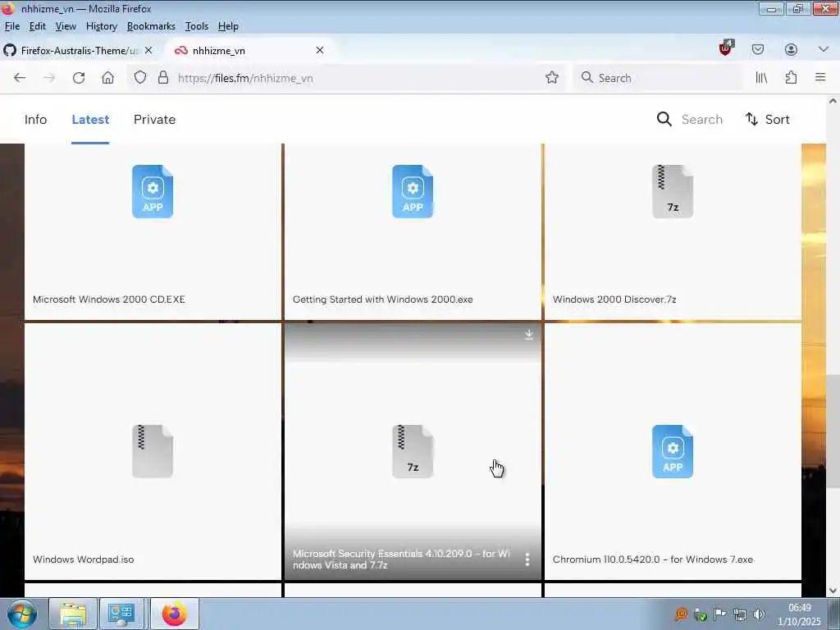Show site security padlock info
The width and height of the screenshot is (840, 630).
(163, 78)
